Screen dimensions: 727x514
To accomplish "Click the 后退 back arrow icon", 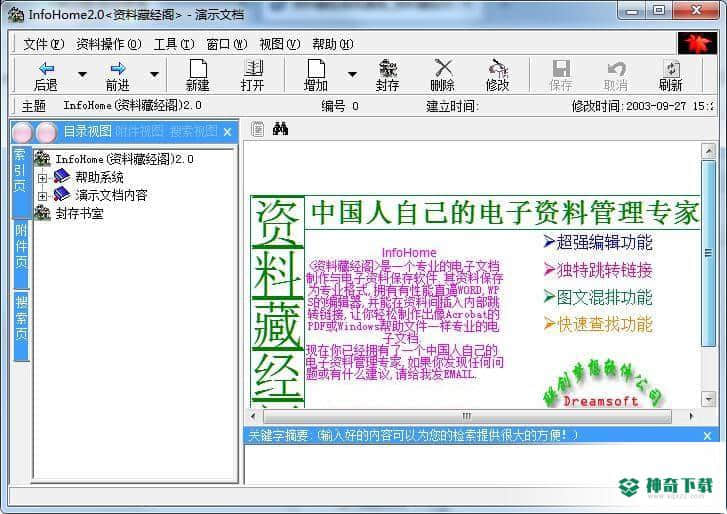I will 46,69.
